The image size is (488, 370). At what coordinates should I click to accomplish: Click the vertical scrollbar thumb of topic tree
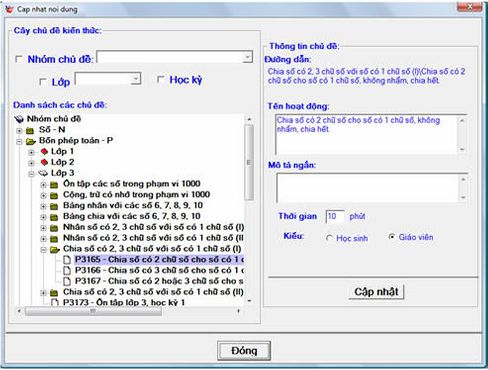pyautogui.click(x=249, y=162)
